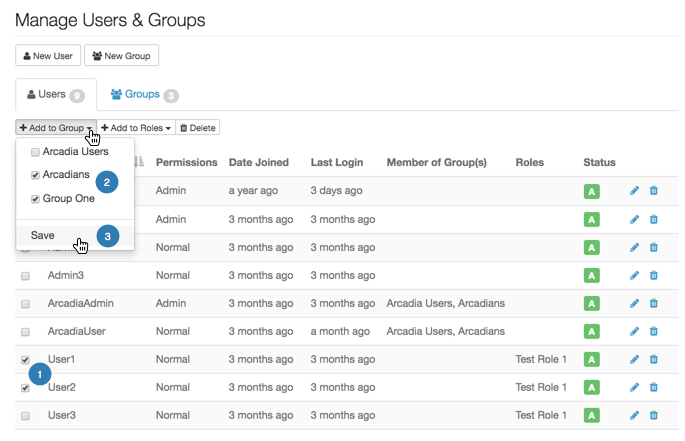Uncheck the Arcadians group checkbox
The image size is (685, 441).
(36, 175)
